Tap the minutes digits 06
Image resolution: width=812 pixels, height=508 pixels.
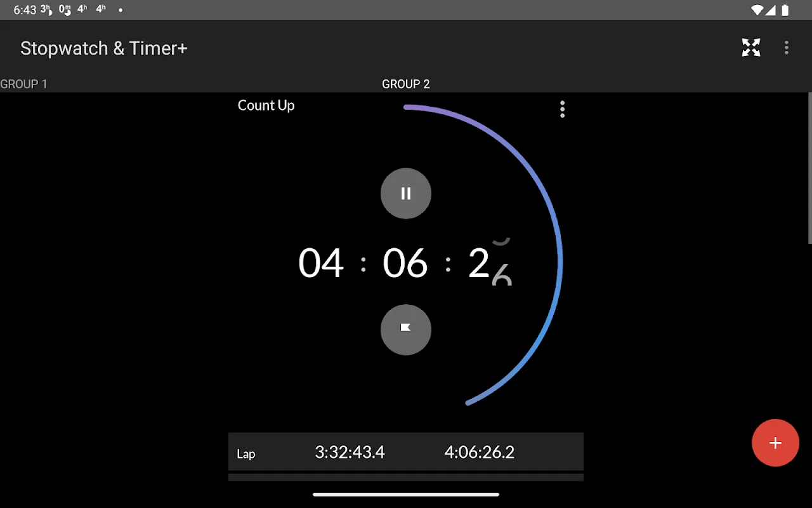point(405,263)
